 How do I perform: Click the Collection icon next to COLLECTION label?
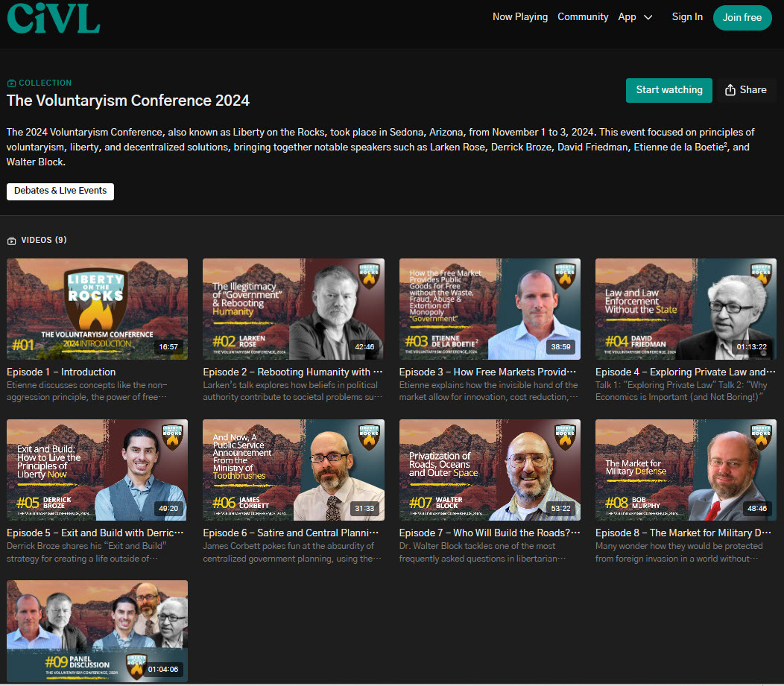coord(11,83)
